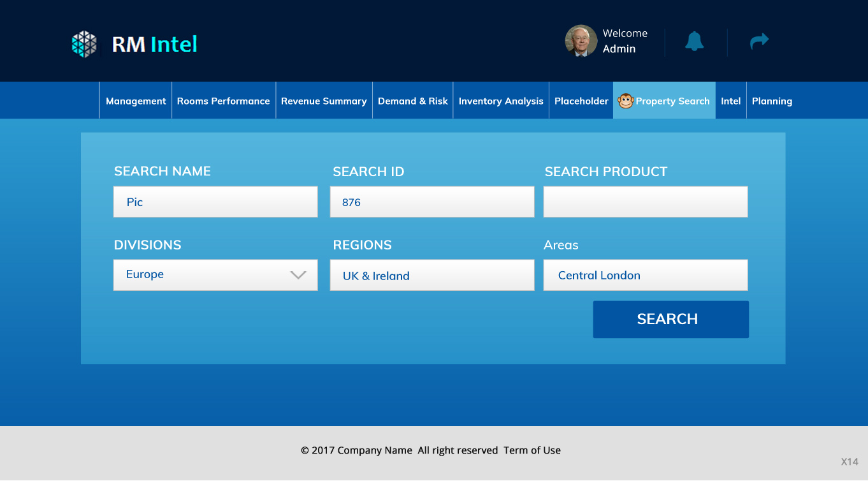868x481 pixels.
Task: Open the Planning tab
Action: 772,100
